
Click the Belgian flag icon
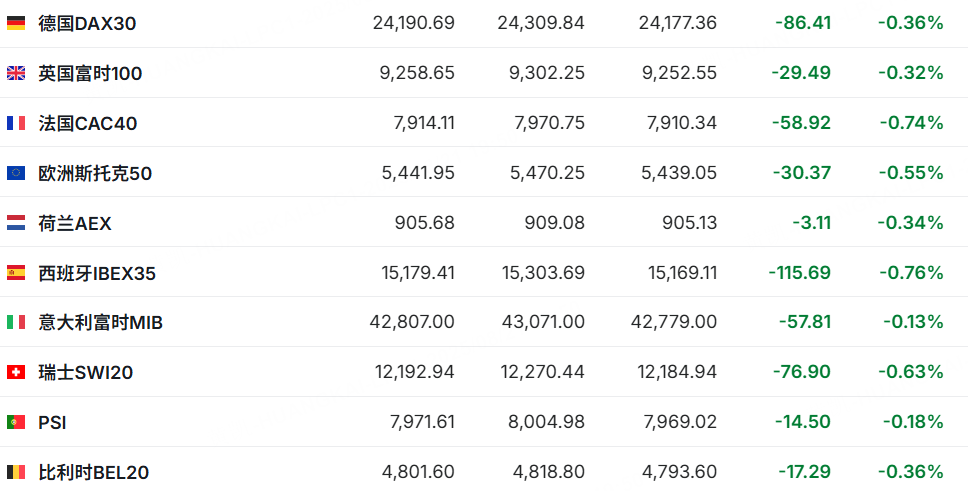point(16,472)
